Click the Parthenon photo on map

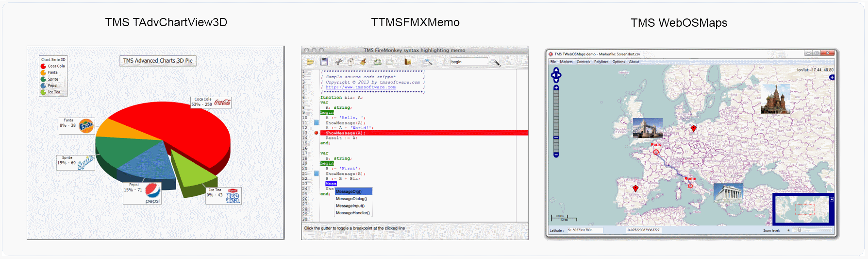pos(728,193)
